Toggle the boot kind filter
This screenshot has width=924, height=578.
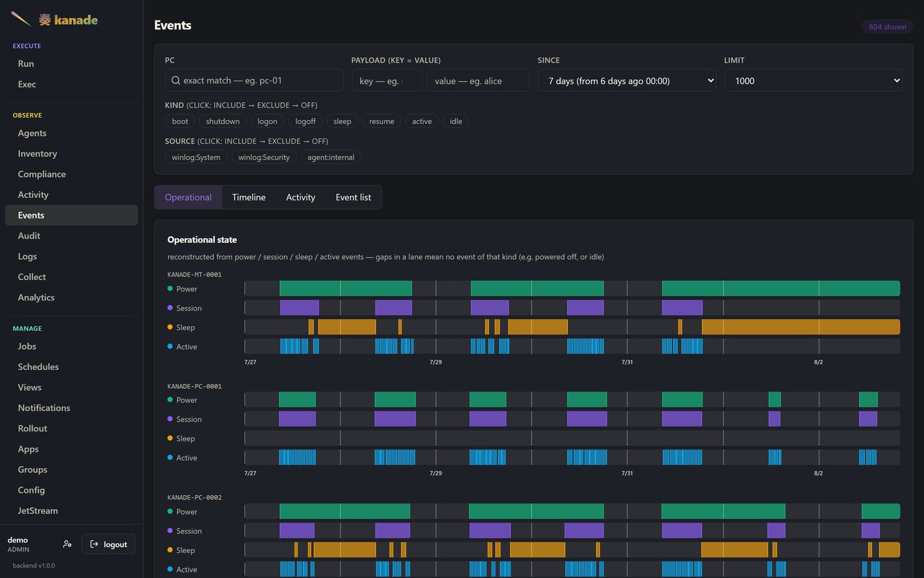click(180, 121)
